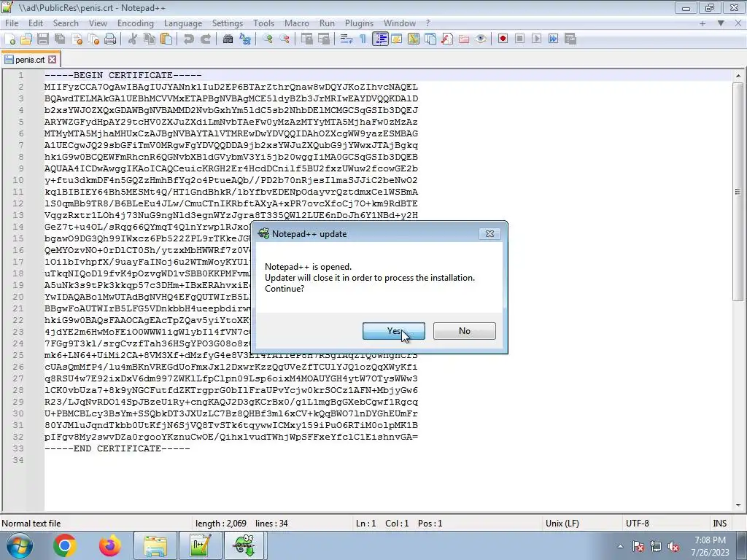Open the Edit menu

[35, 23]
